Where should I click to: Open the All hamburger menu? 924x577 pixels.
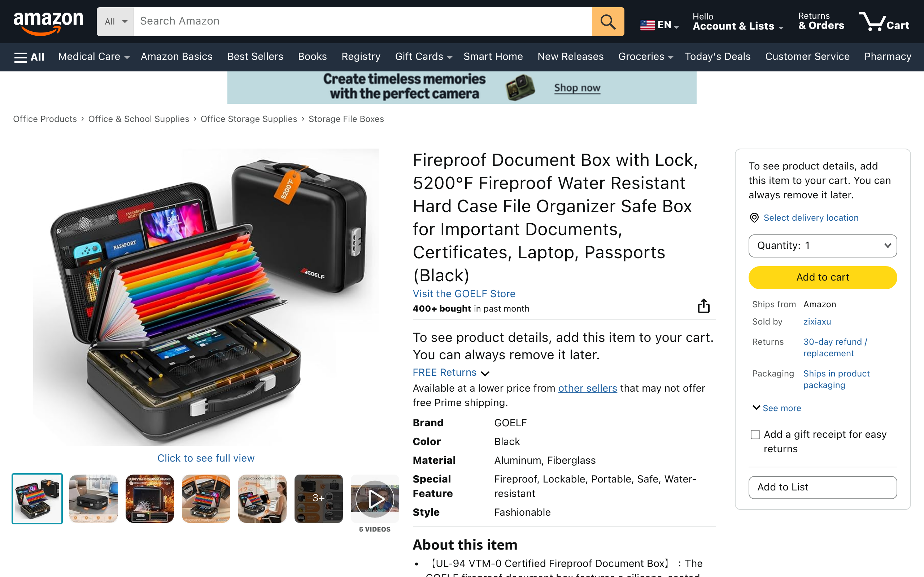click(x=29, y=57)
